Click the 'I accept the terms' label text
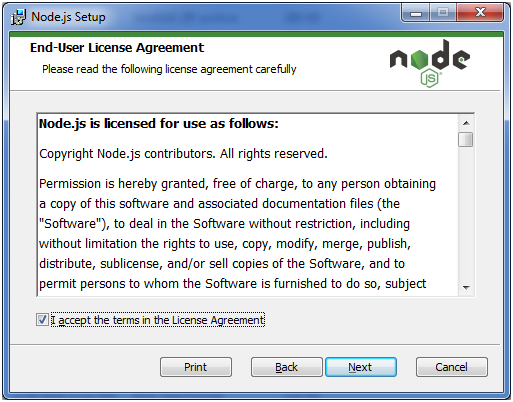This screenshot has height=402, width=513. point(158,320)
